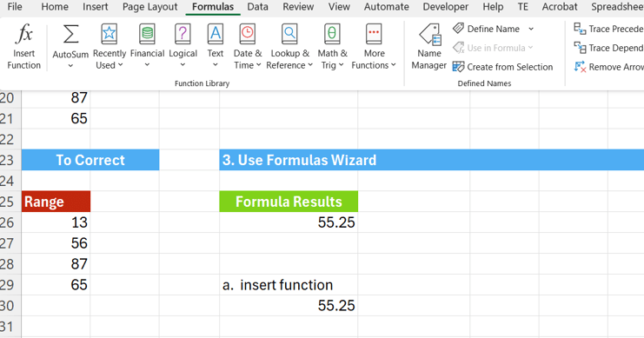
Task: Switch to the Review tab
Action: 298,7
